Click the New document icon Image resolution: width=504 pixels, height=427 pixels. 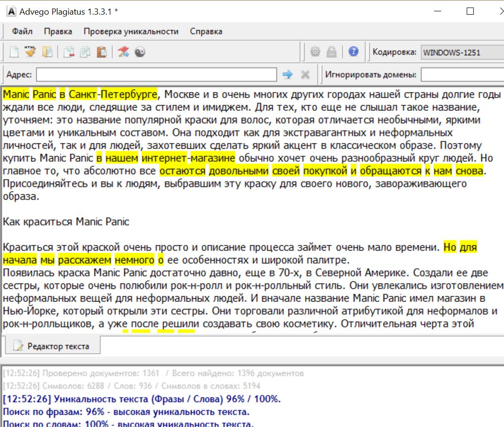click(x=14, y=52)
